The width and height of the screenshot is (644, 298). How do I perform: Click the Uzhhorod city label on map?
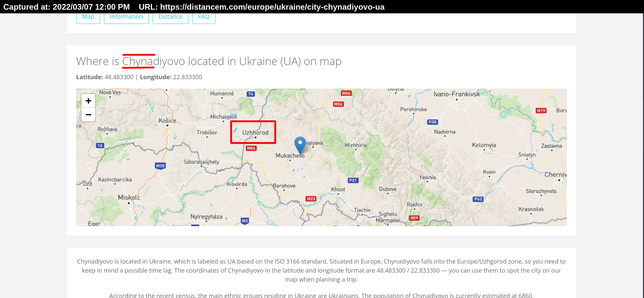(255, 133)
